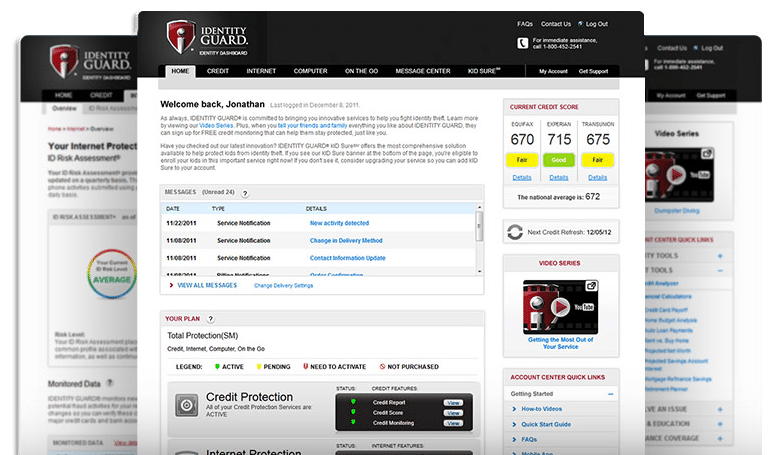This screenshot has width=778, height=455.
Task: Click the View All Messages arrow icon
Action: [171, 285]
